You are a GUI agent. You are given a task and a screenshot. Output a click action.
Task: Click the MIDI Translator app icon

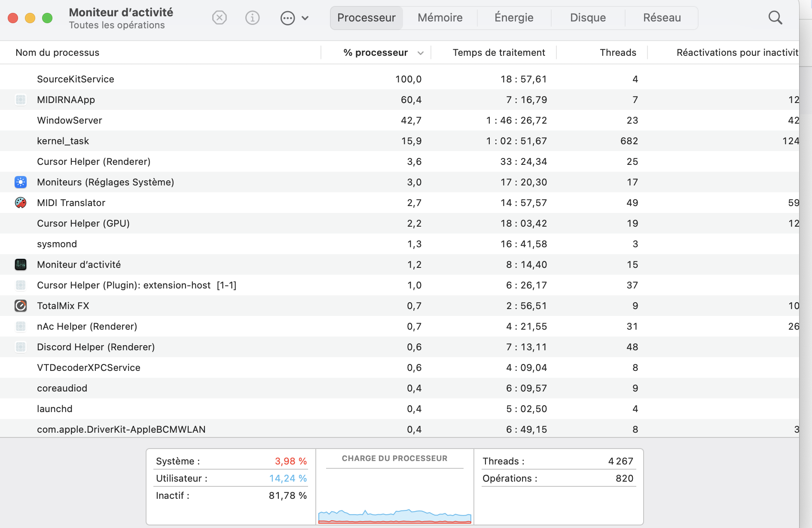click(21, 203)
